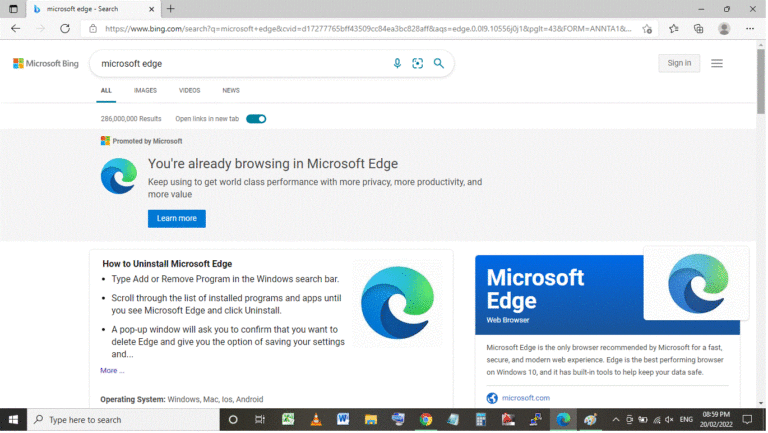Screen dimensions: 768x433
Task: Click the Learn more button
Action: point(177,218)
